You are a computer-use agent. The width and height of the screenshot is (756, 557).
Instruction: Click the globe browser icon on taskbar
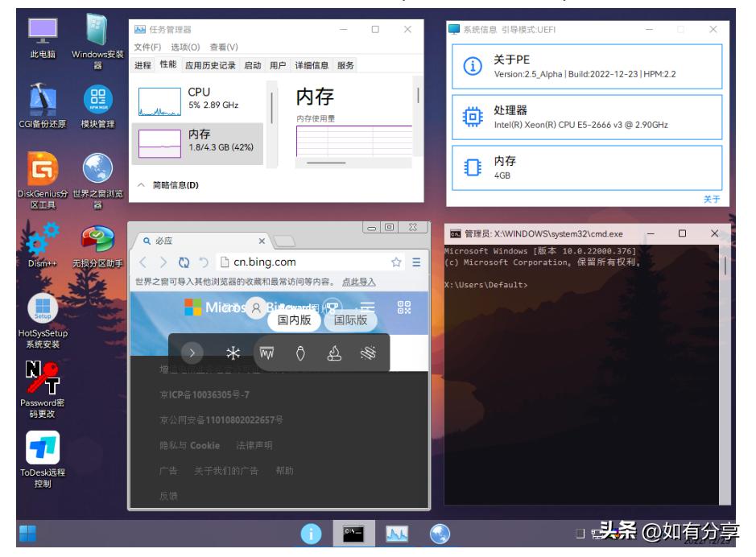pyautogui.click(x=440, y=534)
